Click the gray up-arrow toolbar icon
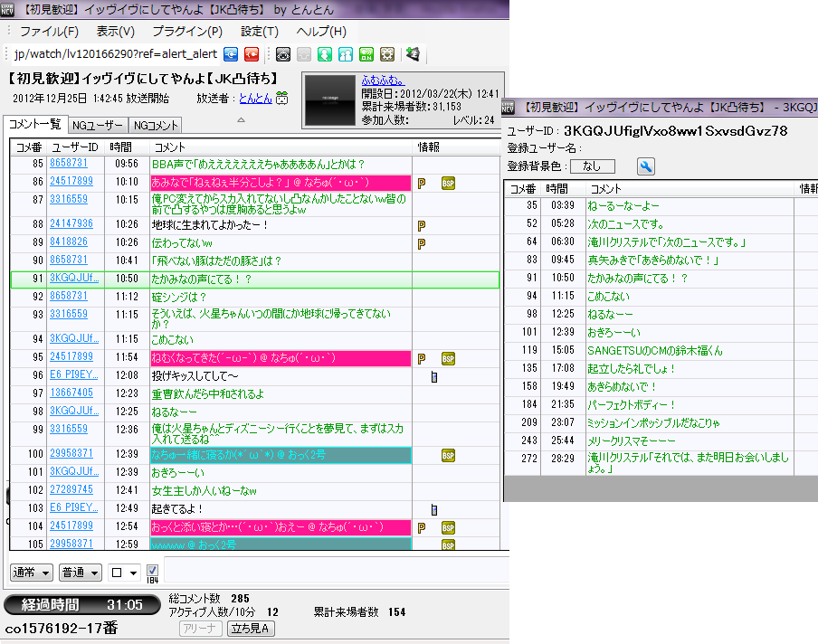Image resolution: width=818 pixels, height=644 pixels. tap(304, 54)
